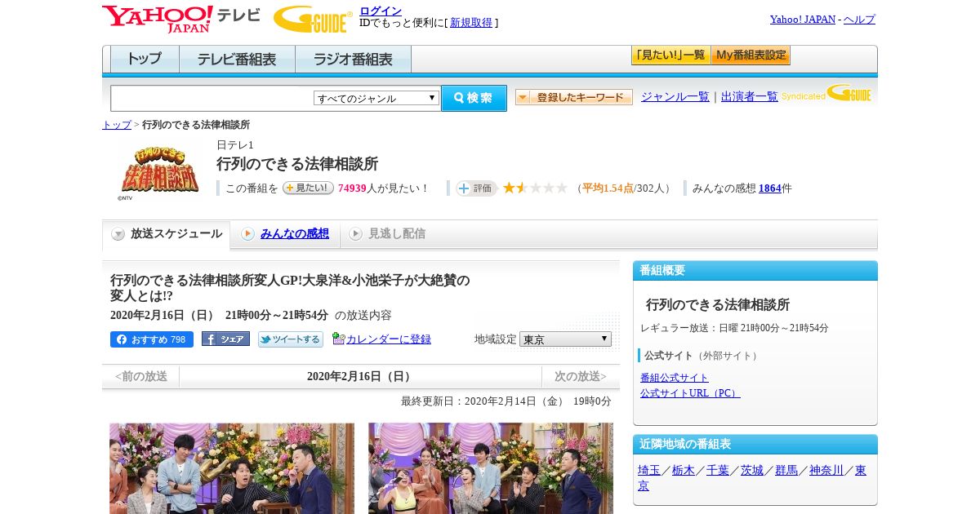This screenshot has width=980, height=514.
Task: Click 新規取得 to get a new ID
Action: click(471, 23)
